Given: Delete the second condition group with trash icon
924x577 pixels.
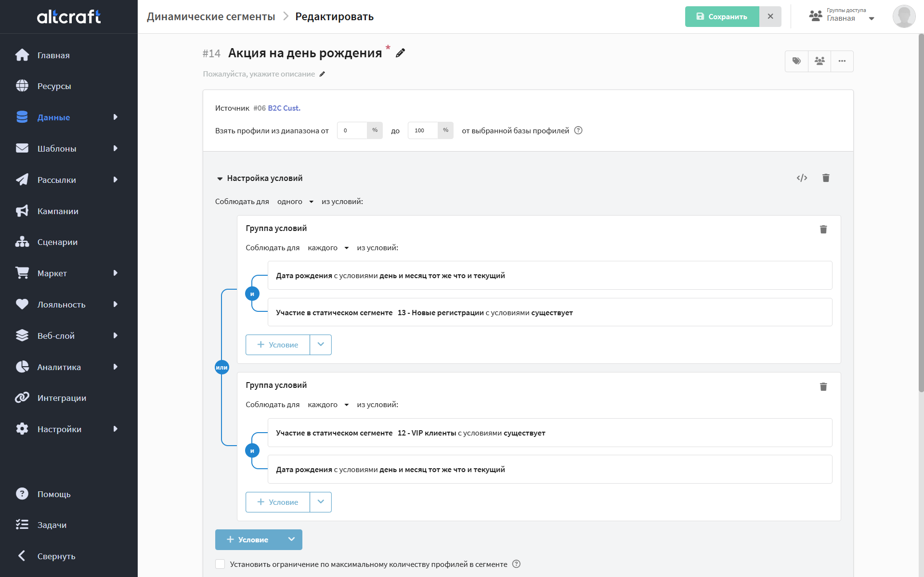Looking at the screenshot, I should (x=823, y=387).
